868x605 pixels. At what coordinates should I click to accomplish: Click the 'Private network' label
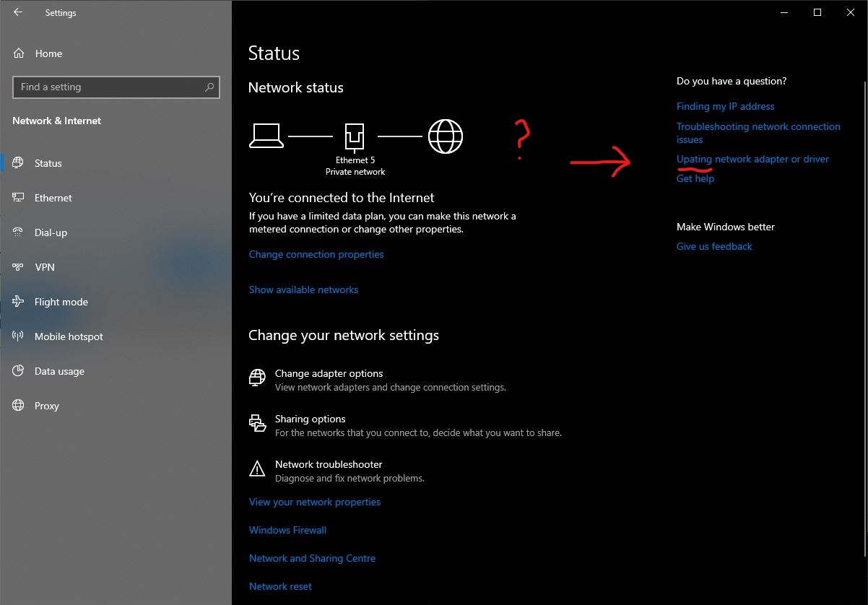pos(355,172)
